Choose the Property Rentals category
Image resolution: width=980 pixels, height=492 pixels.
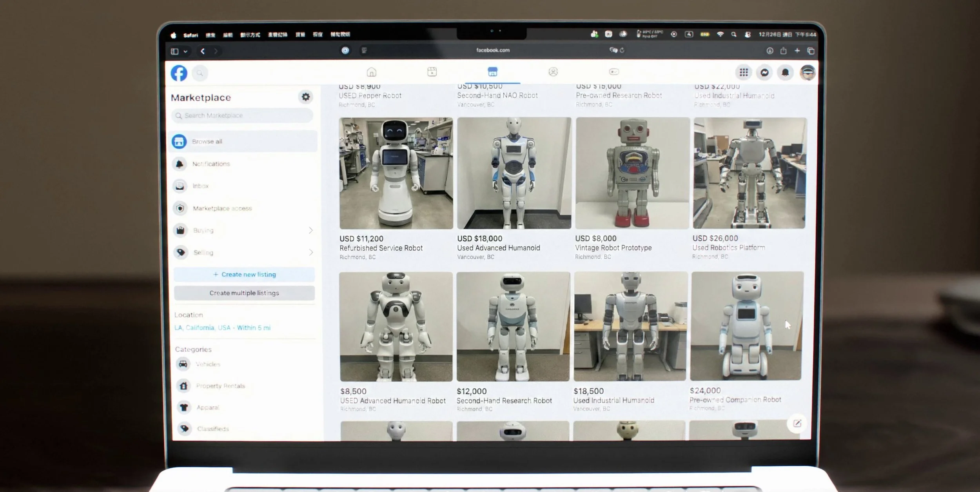[245, 386]
